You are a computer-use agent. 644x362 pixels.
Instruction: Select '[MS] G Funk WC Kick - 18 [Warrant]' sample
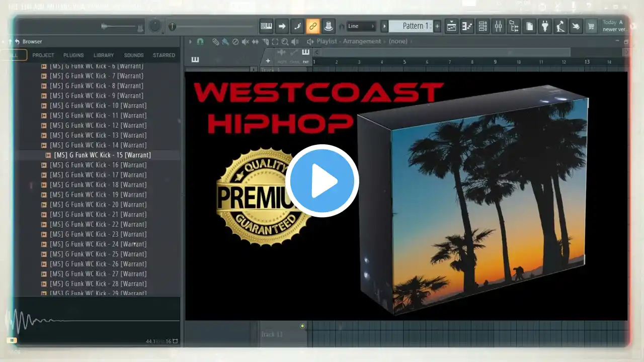click(97, 185)
